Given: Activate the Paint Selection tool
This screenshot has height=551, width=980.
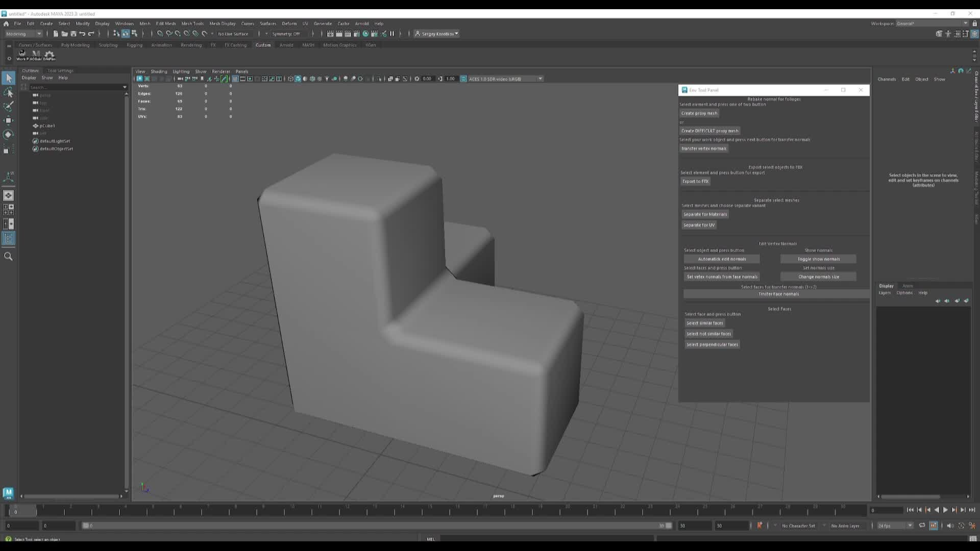Looking at the screenshot, I should click(8, 107).
